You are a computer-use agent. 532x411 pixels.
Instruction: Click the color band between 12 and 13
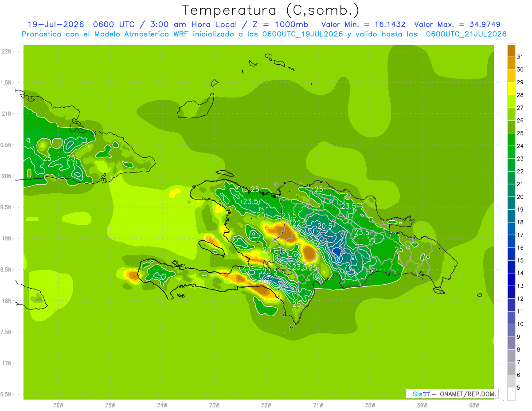click(x=511, y=292)
